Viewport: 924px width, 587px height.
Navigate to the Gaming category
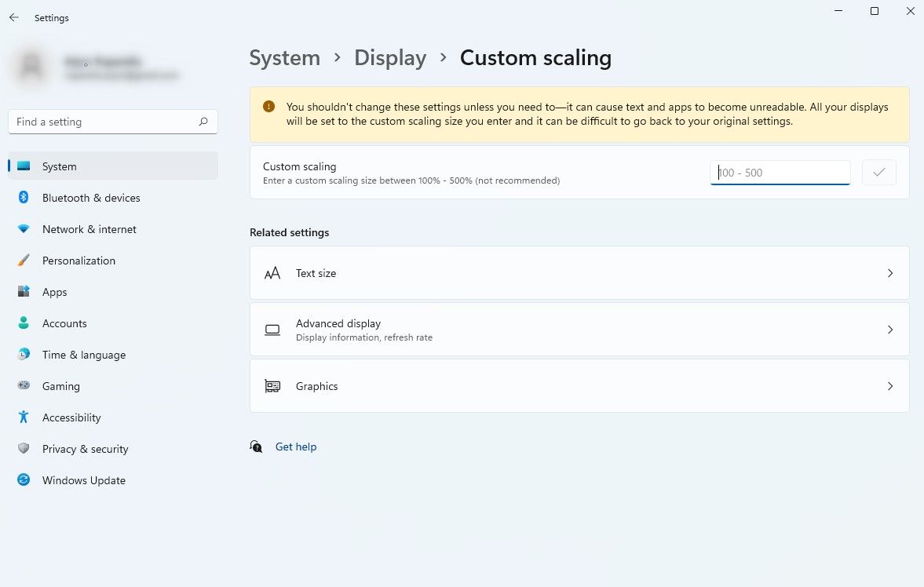[x=113, y=385]
